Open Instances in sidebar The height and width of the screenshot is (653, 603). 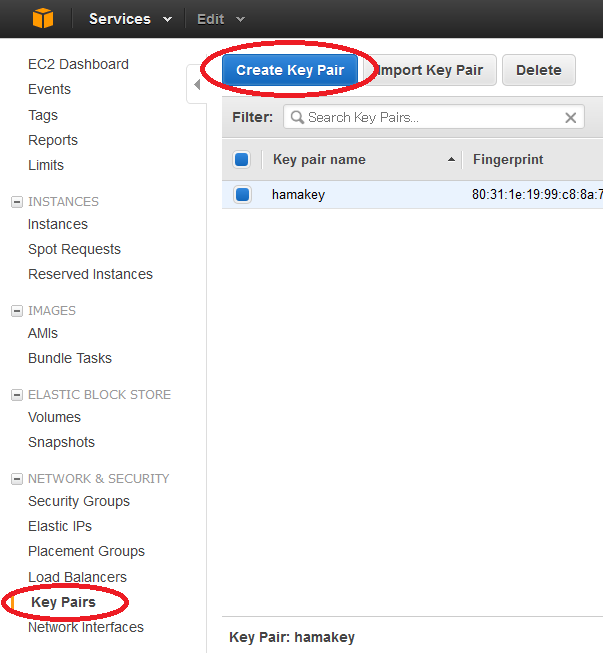[58, 224]
